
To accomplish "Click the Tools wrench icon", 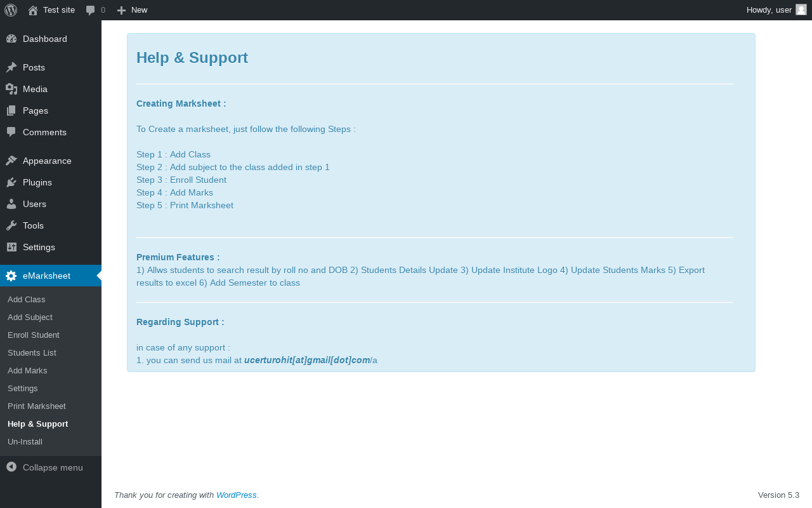I will coord(11,225).
